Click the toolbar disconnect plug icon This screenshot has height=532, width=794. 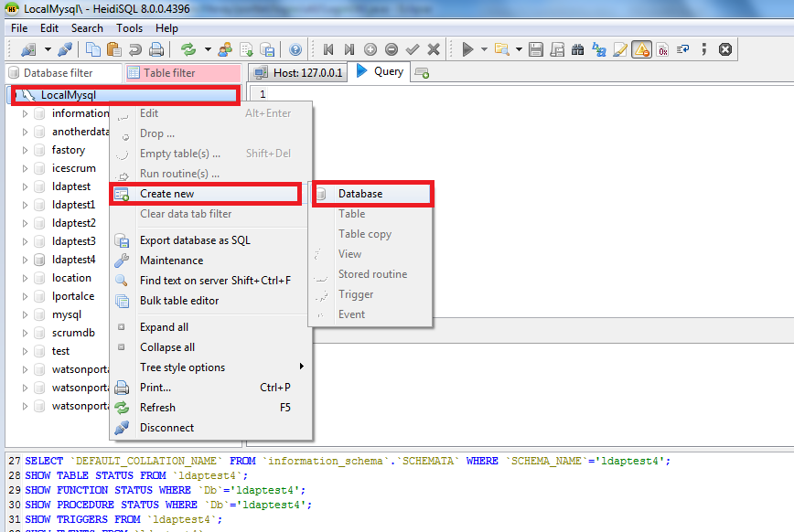(x=65, y=49)
